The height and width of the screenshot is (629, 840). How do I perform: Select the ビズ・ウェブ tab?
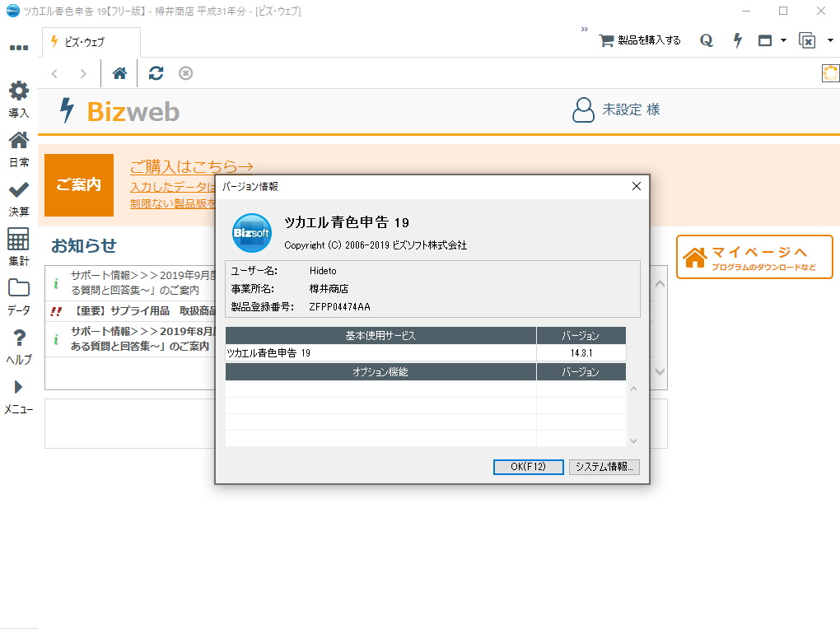point(91,42)
